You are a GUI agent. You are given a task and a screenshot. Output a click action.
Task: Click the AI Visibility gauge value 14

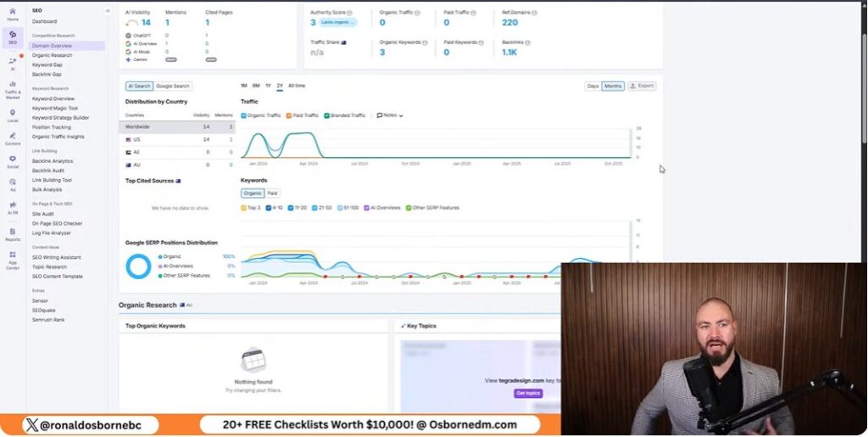[x=146, y=23]
